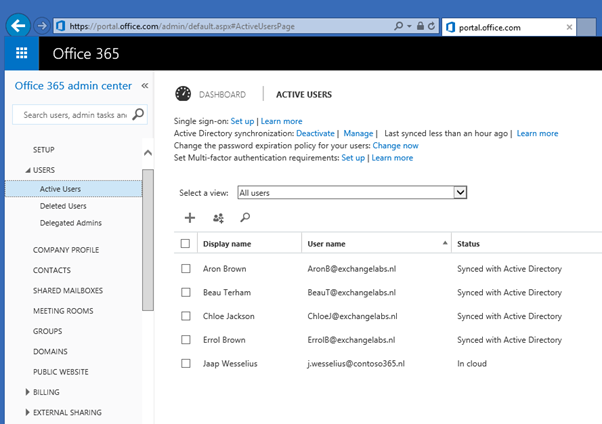The width and height of the screenshot is (602, 424).
Task: Tick the checkbox next to Chloe Jackson
Action: point(185,316)
